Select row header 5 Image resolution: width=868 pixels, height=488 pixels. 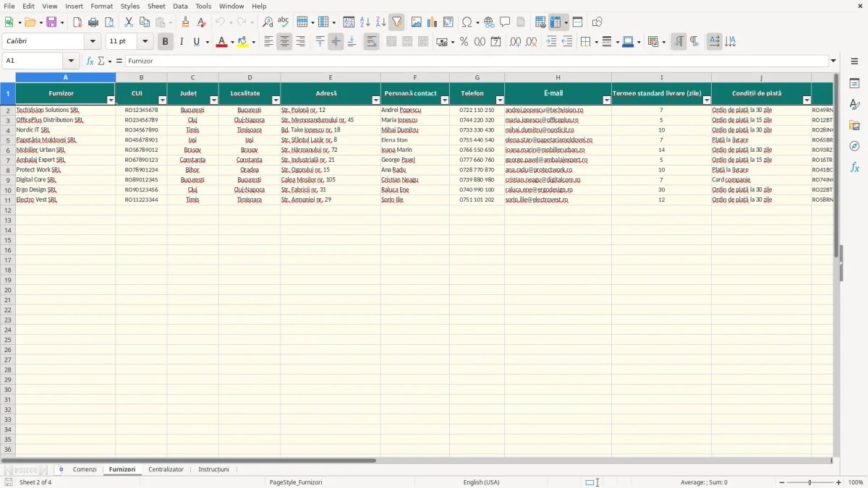[7, 140]
